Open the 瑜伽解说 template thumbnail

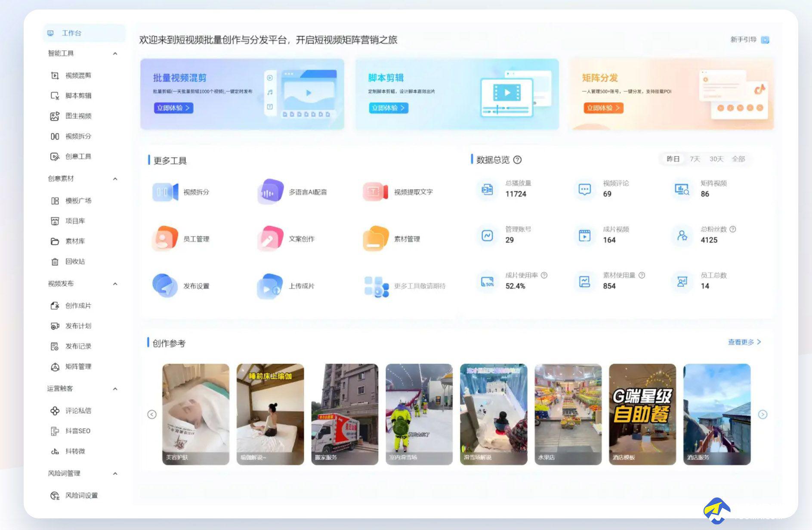(270, 414)
